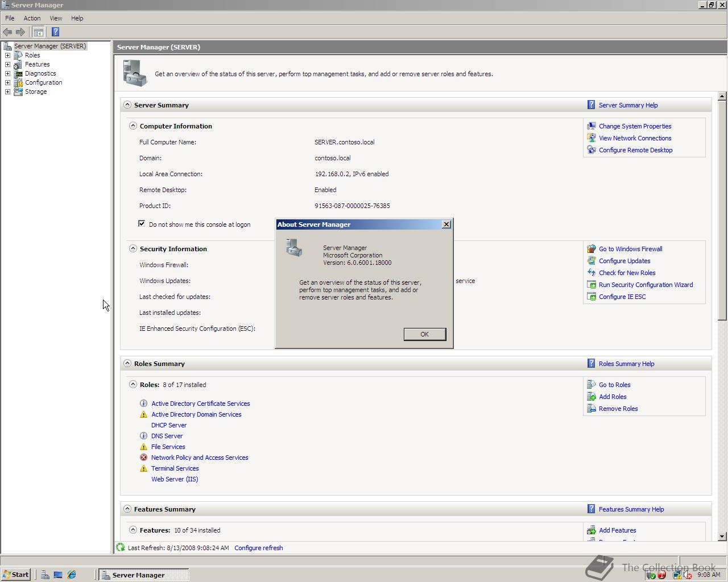Click the Server Manager taskbar button
Image resolution: width=728 pixels, height=582 pixels.
point(143,575)
